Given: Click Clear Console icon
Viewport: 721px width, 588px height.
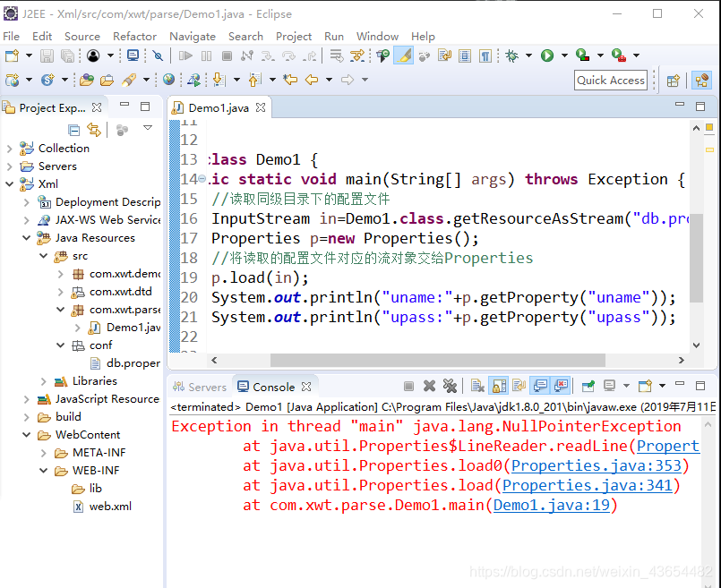Looking at the screenshot, I should tap(477, 387).
